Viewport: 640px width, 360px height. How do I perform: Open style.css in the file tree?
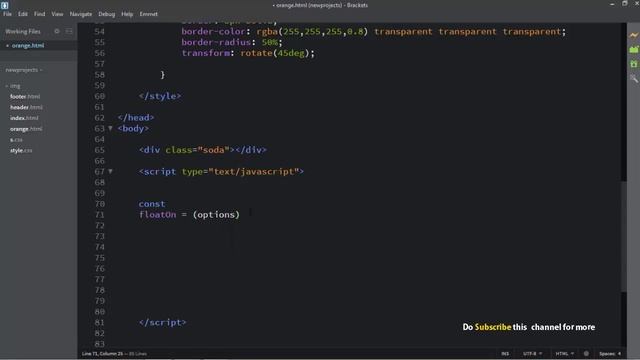(21, 151)
